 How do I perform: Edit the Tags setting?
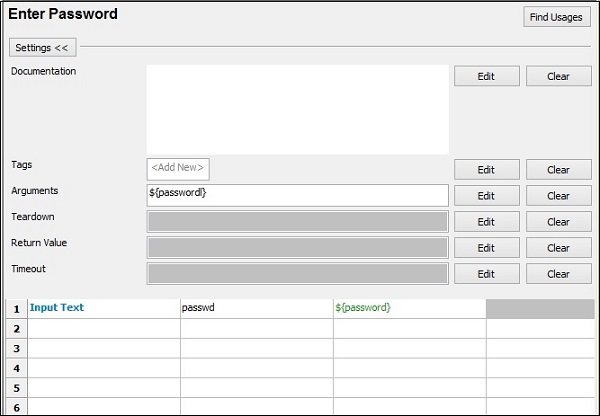pos(486,170)
